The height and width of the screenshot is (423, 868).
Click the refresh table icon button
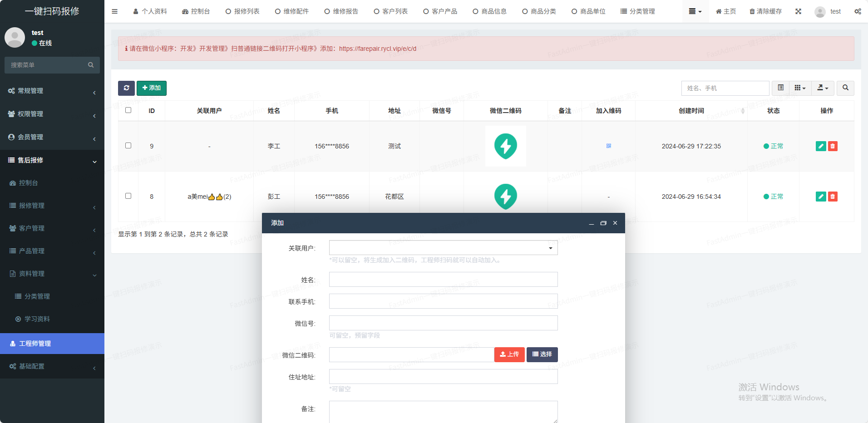(126, 88)
